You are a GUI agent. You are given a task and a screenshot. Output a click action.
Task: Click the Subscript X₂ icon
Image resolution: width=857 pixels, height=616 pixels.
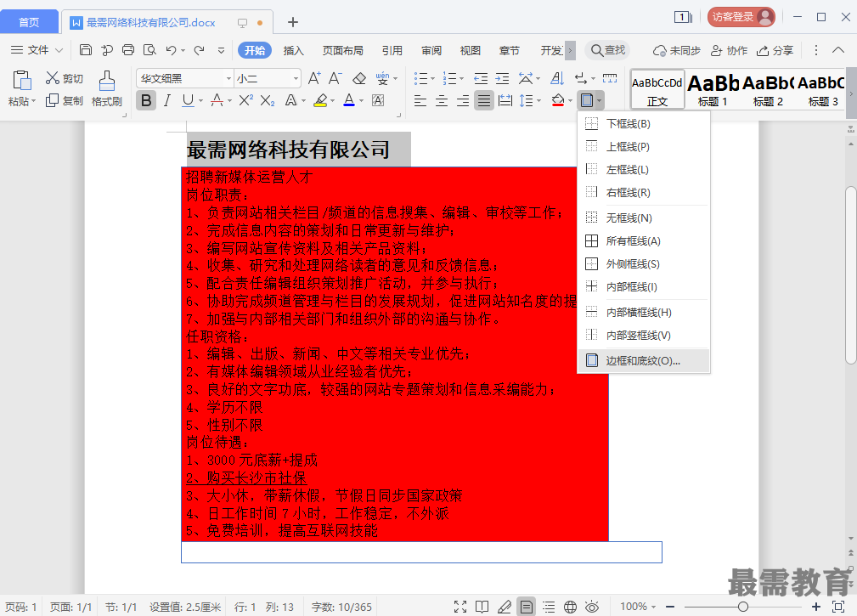tap(268, 100)
